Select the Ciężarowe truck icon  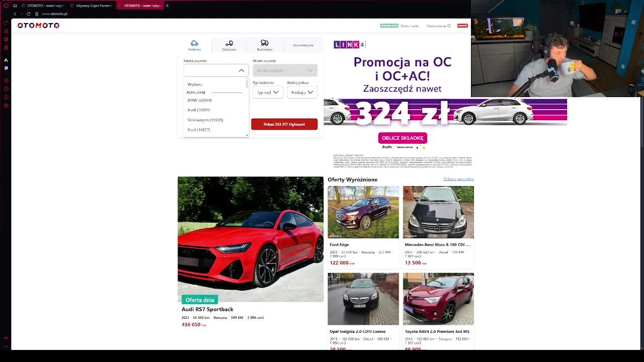(x=229, y=43)
